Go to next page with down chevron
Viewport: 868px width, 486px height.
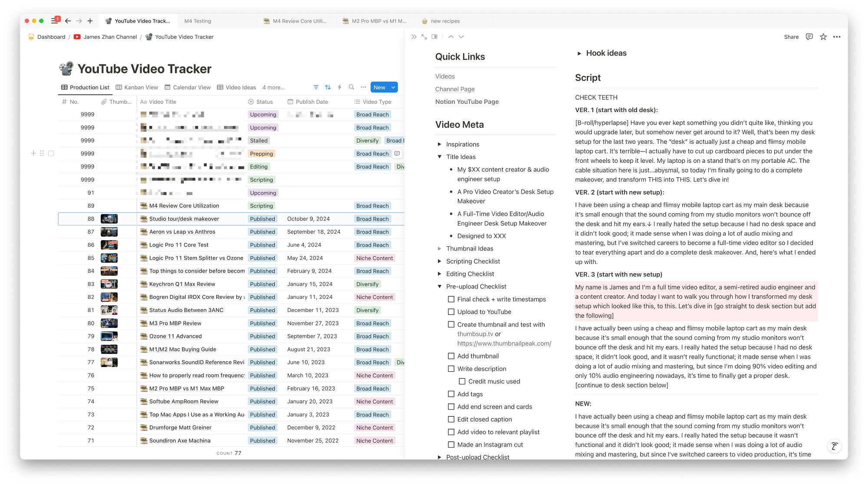[x=461, y=37]
